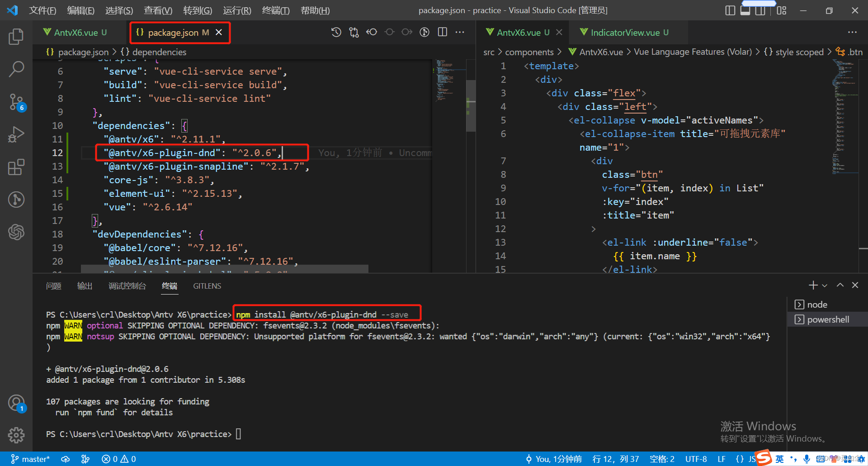Click the AntvX6.vue minimap in right editor
This screenshot has height=466, width=868.
coord(844,116)
